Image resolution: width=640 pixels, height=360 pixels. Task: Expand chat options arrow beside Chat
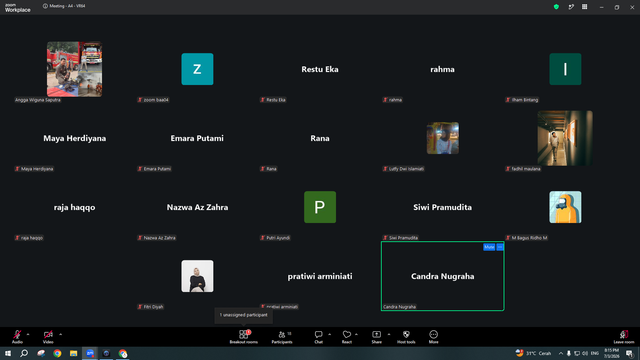329,334
